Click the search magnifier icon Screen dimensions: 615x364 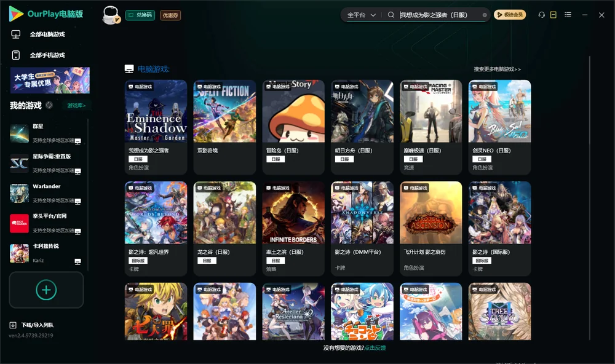tap(391, 15)
